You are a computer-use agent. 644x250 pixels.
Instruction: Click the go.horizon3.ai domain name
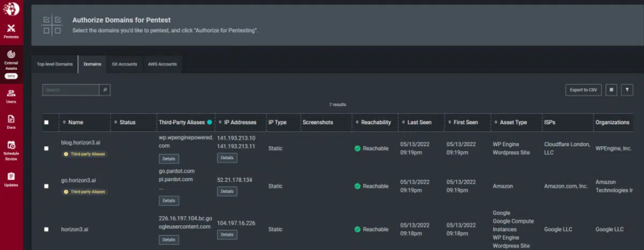click(78, 181)
